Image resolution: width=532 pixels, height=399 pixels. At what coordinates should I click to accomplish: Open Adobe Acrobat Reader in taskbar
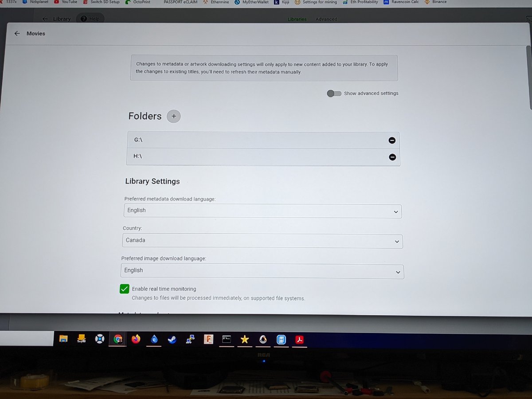(x=300, y=340)
